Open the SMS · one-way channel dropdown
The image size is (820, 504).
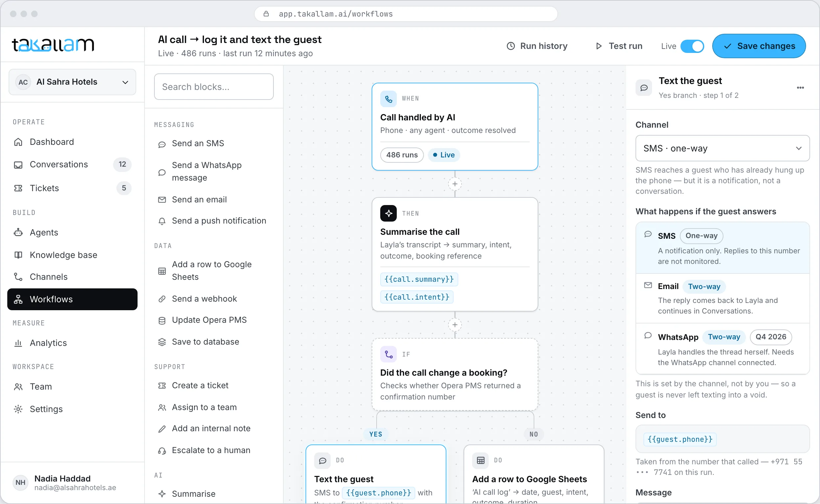tap(722, 148)
